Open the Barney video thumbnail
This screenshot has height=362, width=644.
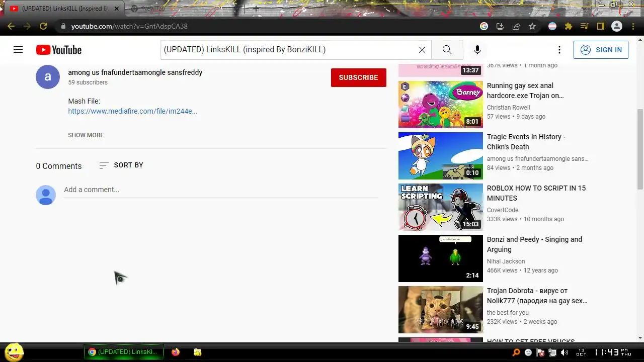440,105
